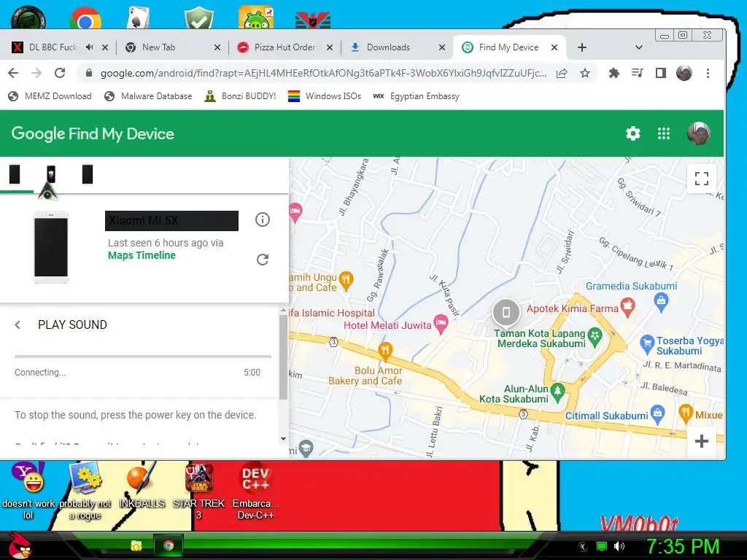Select the second device with eye badge

pos(50,176)
